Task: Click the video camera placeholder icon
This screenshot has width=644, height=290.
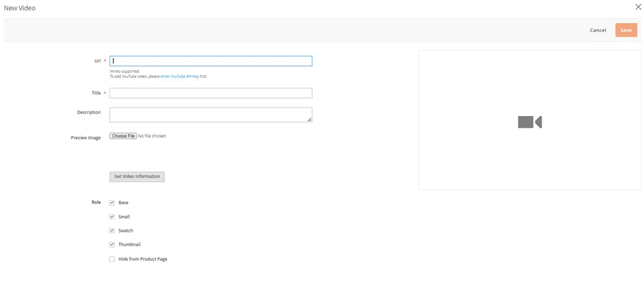Action: [530, 122]
